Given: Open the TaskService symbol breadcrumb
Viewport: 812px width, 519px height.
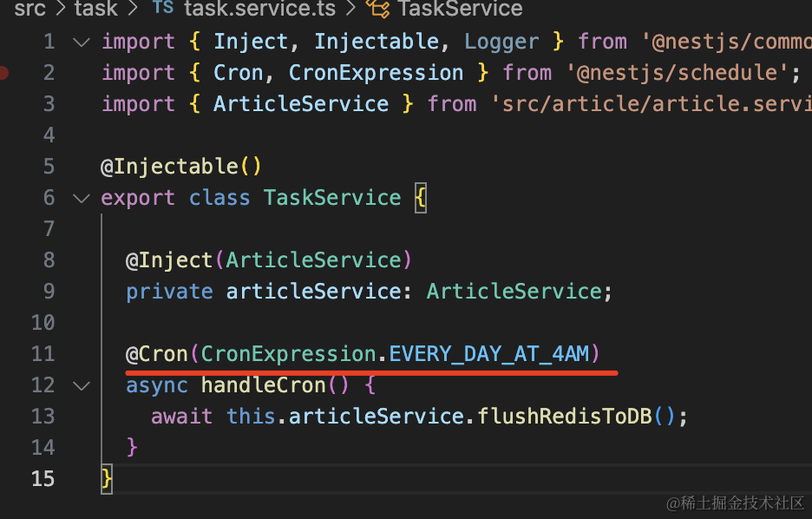Looking at the screenshot, I should [460, 10].
